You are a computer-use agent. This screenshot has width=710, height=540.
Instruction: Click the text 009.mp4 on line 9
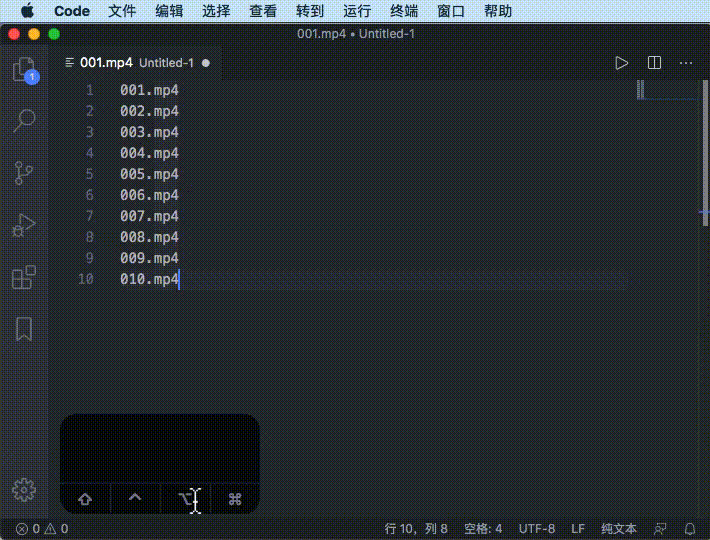[149, 258]
